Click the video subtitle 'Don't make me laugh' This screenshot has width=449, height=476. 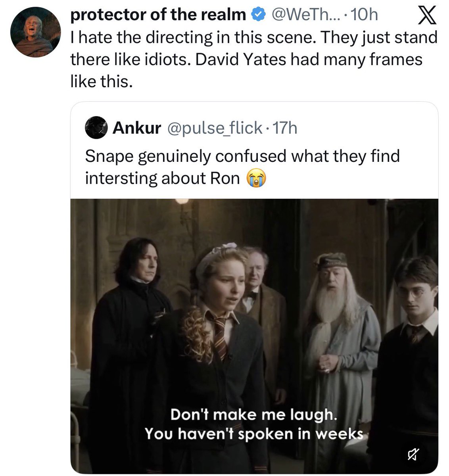pyautogui.click(x=254, y=415)
